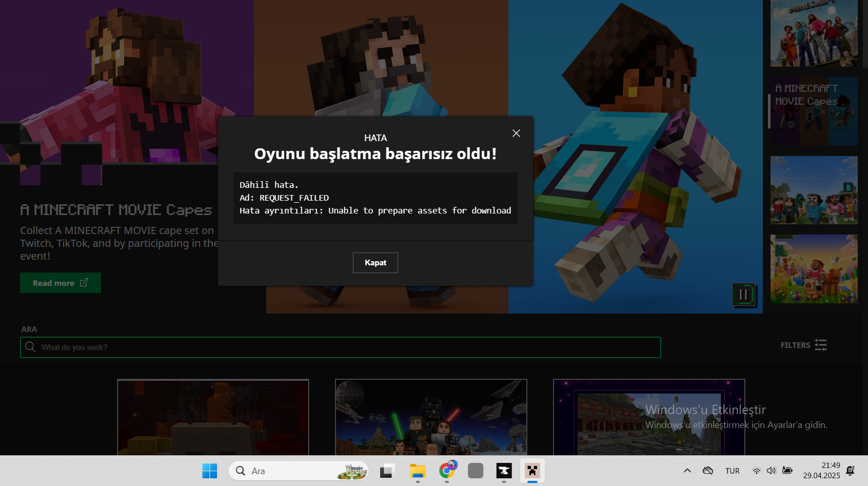
Task: Open Task View from the taskbar
Action: point(388,471)
